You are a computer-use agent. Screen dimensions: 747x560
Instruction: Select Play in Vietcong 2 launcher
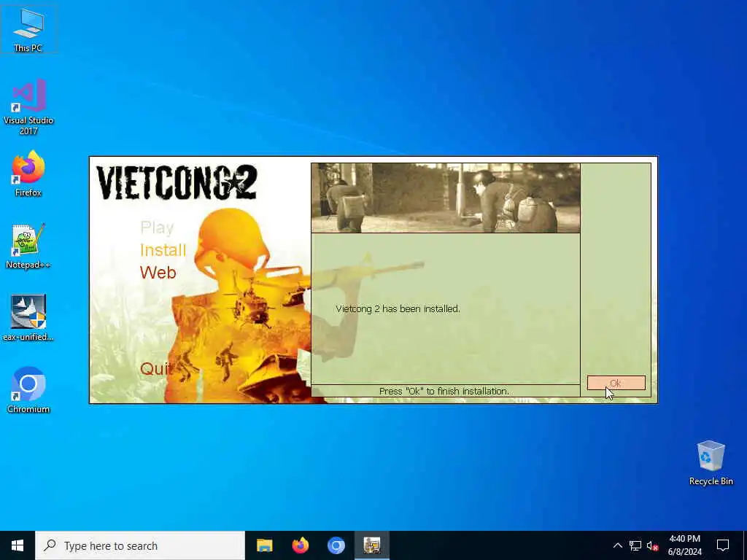coord(158,228)
